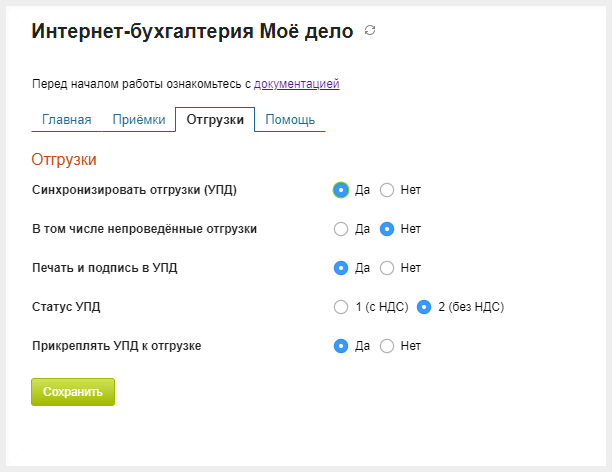Choose Нет for Синхронизировать отгрузки (УПД)
The image size is (612, 472).
click(x=388, y=190)
